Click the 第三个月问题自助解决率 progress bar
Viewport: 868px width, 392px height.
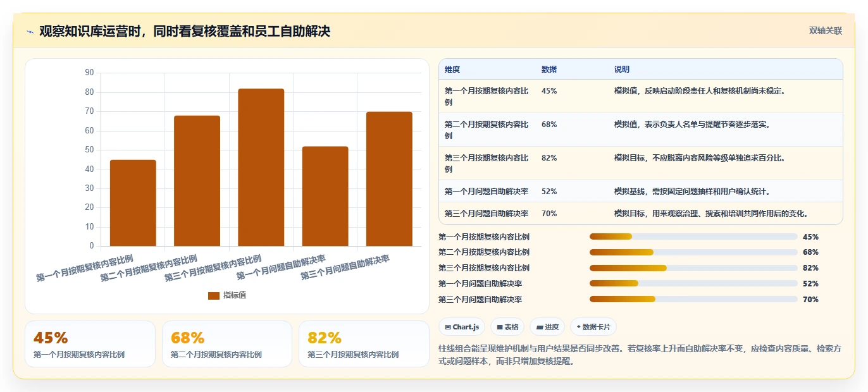click(693, 300)
